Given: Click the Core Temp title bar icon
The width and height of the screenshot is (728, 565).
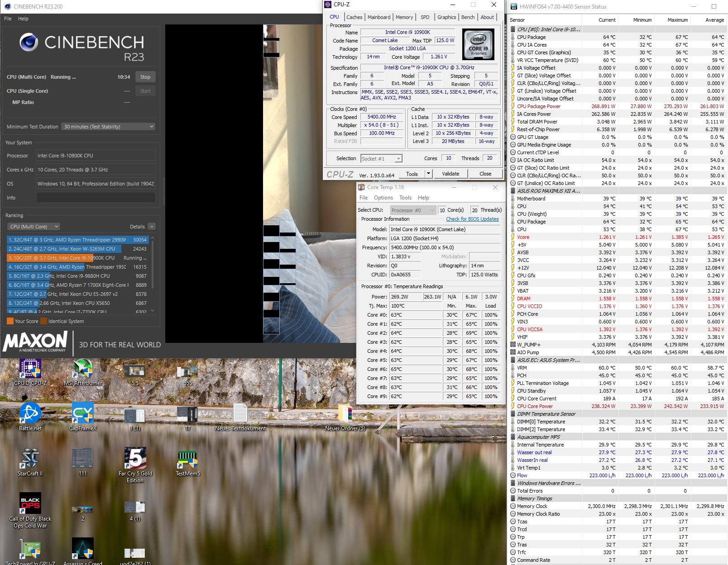Looking at the screenshot, I should [361, 187].
